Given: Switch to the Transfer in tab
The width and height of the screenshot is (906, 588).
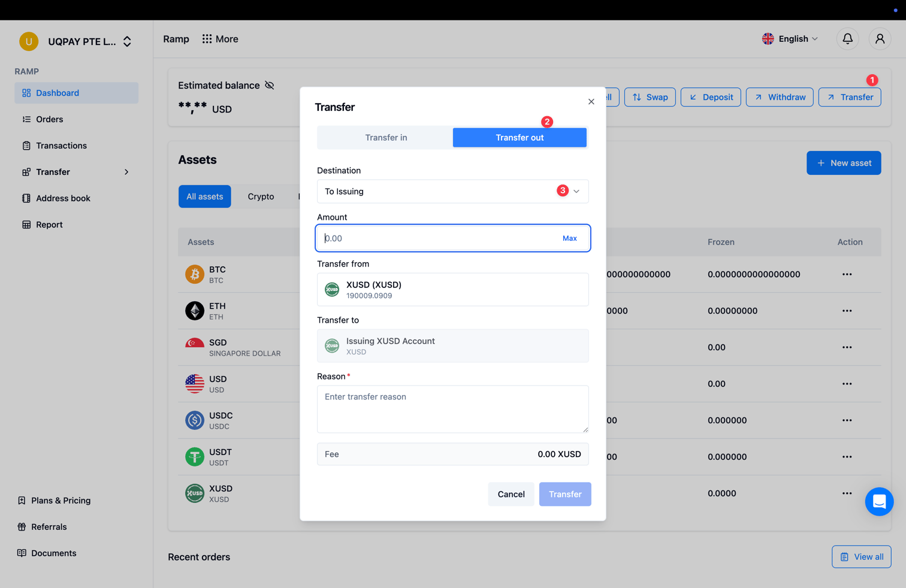Looking at the screenshot, I should 386,138.
